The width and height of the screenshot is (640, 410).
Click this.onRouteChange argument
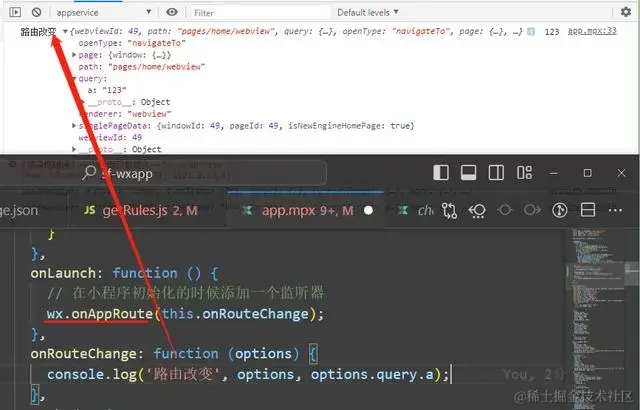[x=235, y=314]
